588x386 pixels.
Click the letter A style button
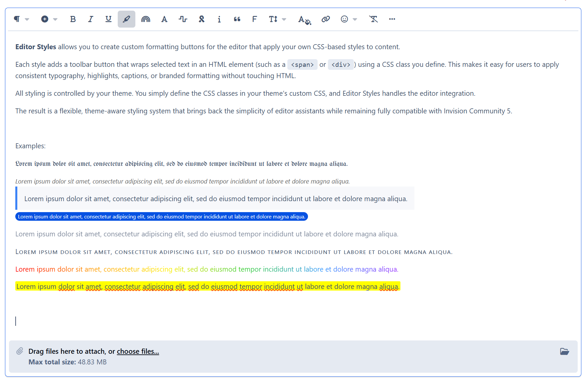[x=164, y=19]
